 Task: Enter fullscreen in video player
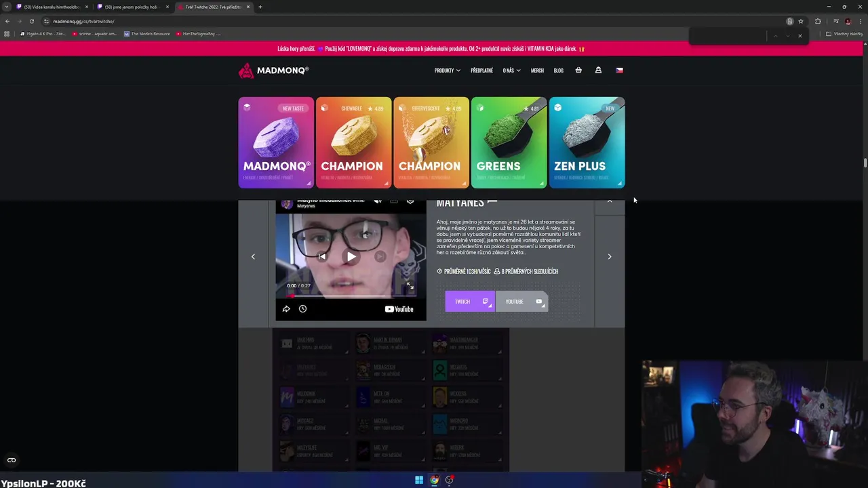pos(410,286)
